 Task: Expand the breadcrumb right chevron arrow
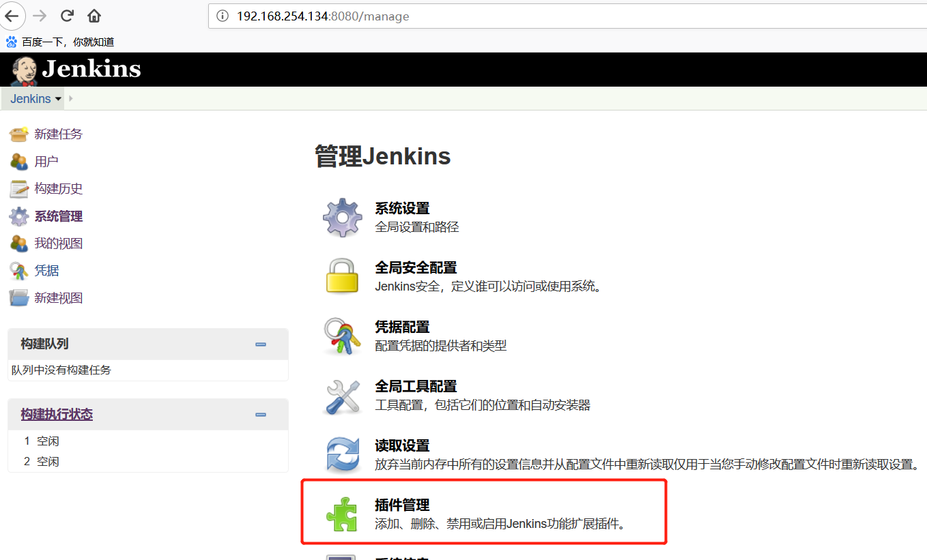tap(71, 98)
